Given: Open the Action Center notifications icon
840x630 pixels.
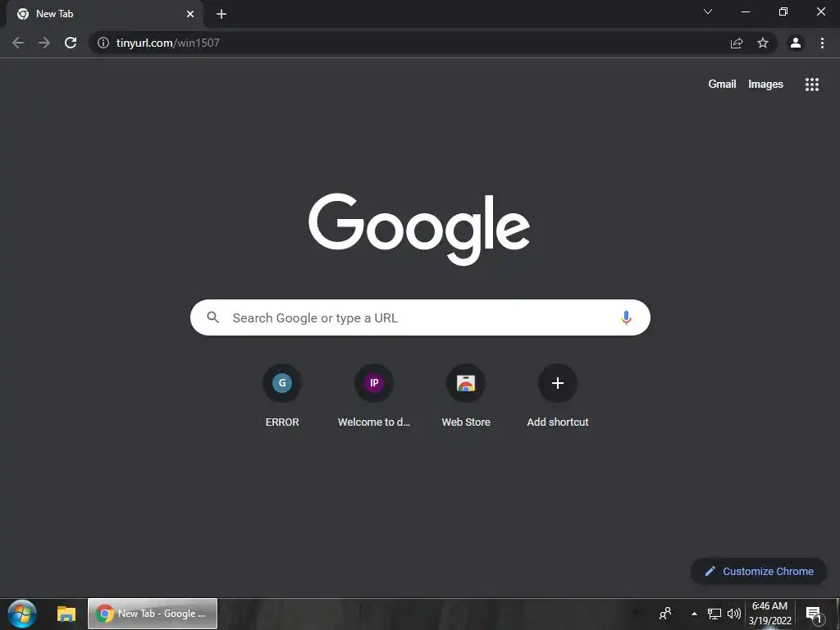Looking at the screenshot, I should [x=813, y=614].
